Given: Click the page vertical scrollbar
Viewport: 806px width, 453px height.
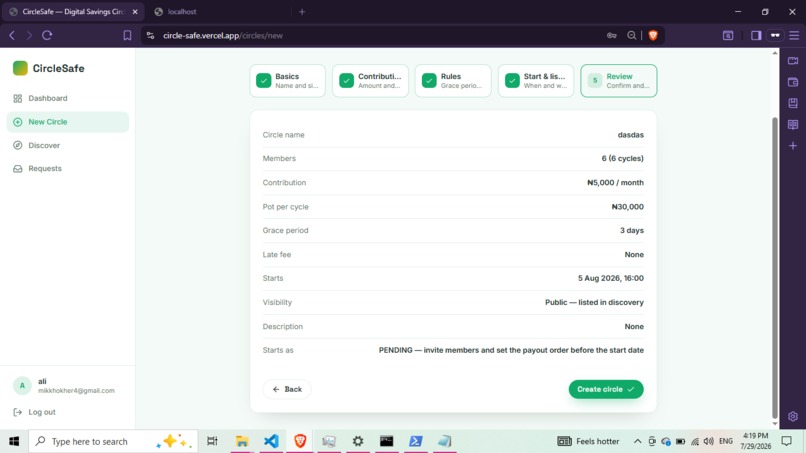Looking at the screenshot, I should point(775,267).
